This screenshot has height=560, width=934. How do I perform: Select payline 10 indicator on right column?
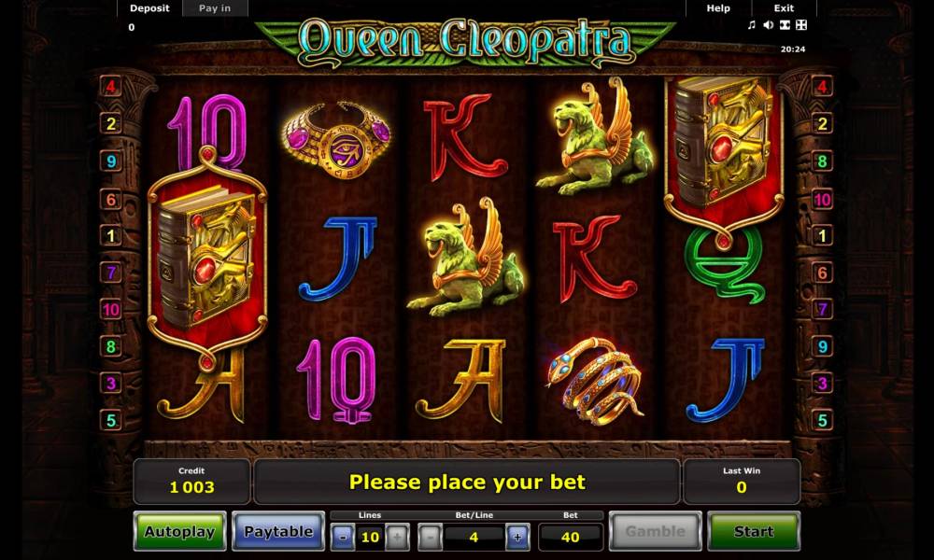tap(822, 200)
